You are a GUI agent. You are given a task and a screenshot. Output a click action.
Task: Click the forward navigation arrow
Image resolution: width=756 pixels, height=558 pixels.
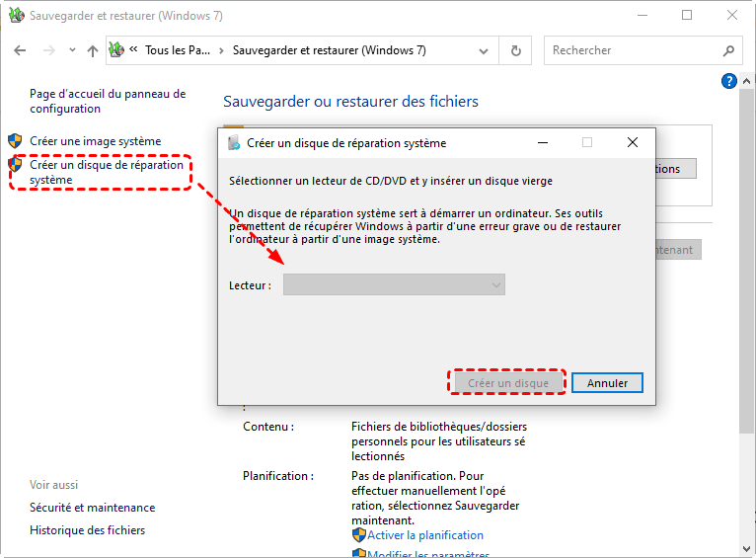point(48,50)
